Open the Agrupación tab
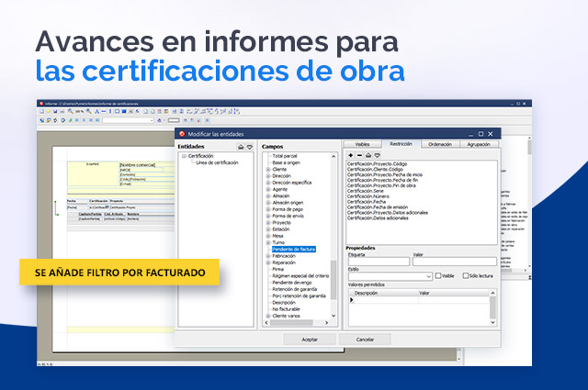The image size is (588, 390). [480, 144]
